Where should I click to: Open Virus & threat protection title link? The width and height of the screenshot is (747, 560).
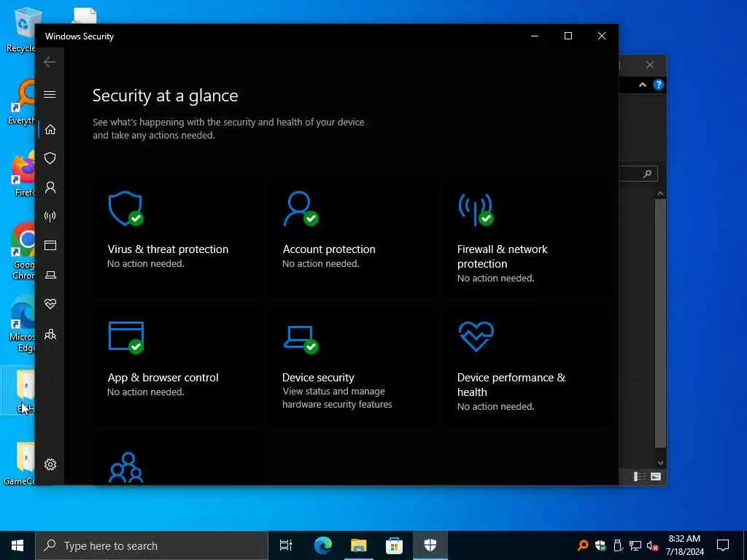click(x=168, y=249)
